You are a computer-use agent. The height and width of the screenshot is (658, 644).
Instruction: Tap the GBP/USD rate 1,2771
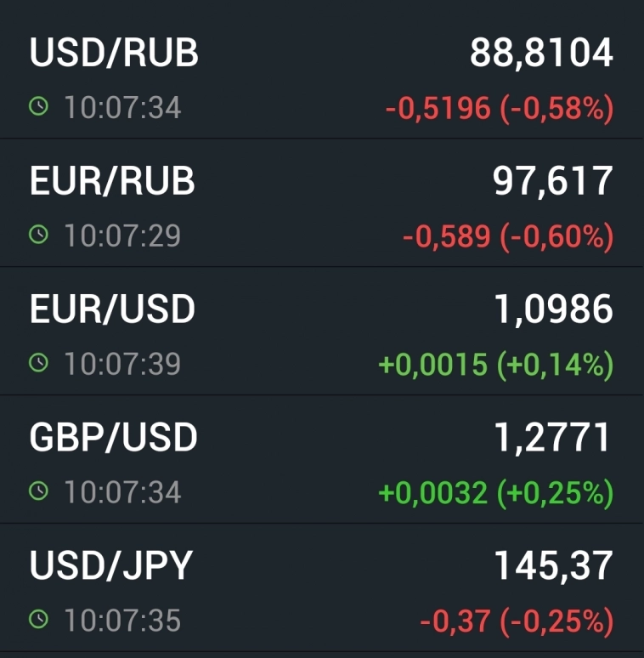point(553,438)
